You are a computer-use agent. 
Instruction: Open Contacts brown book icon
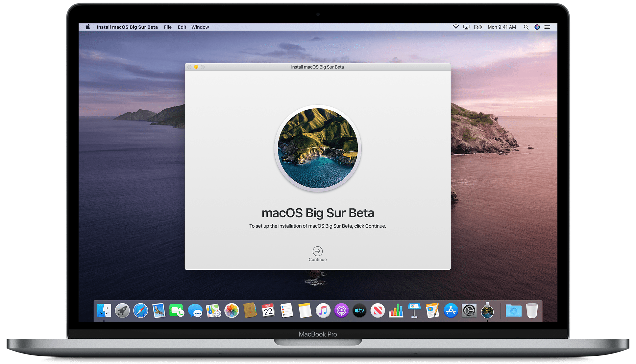[250, 310]
